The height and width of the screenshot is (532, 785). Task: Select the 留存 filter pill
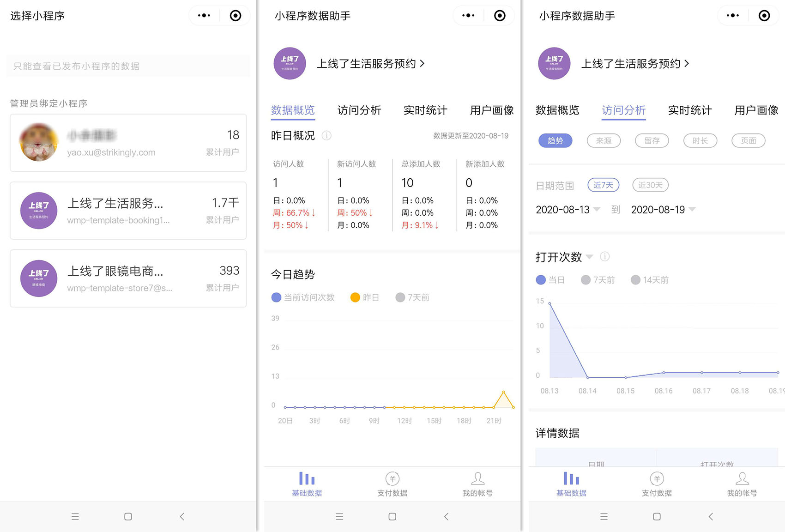[652, 140]
